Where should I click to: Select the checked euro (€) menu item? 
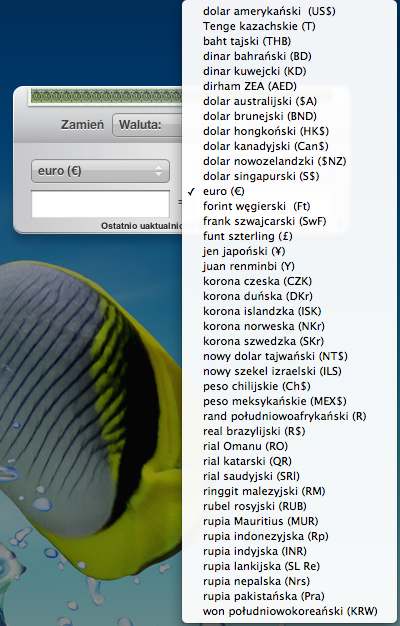tap(289, 191)
